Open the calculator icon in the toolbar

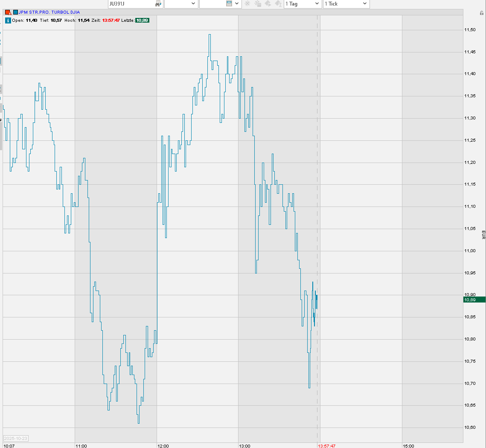click(229, 4)
